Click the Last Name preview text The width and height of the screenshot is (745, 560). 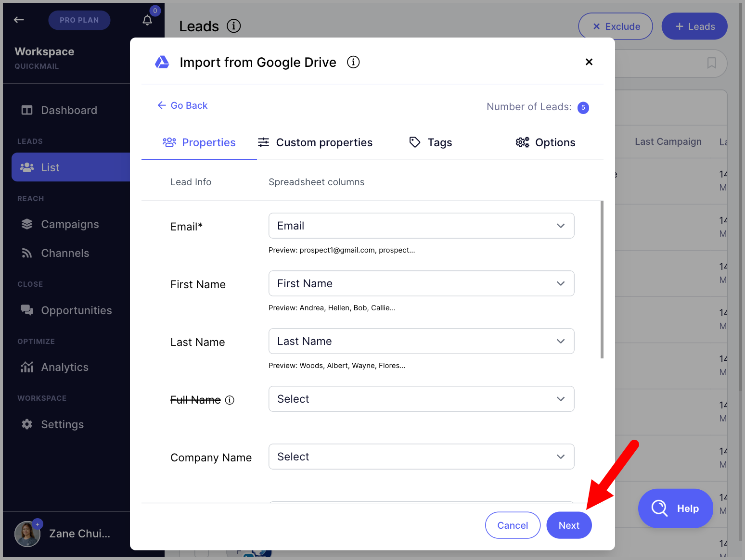point(337,366)
